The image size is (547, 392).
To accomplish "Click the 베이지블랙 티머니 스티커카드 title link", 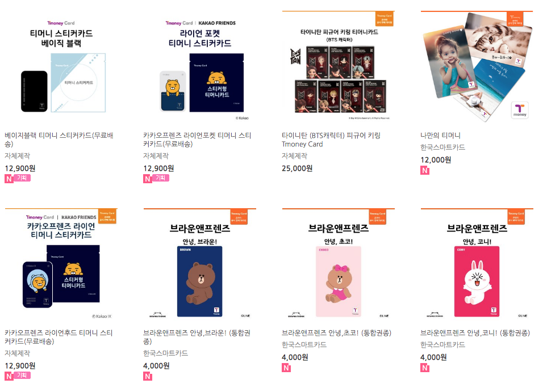I will pos(59,140).
